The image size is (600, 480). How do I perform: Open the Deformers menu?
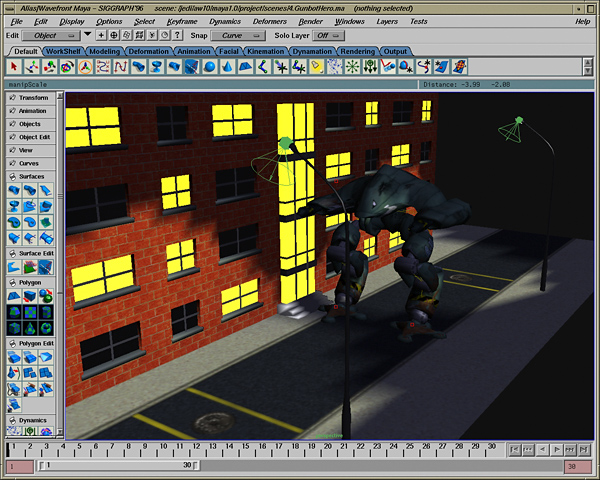point(270,21)
